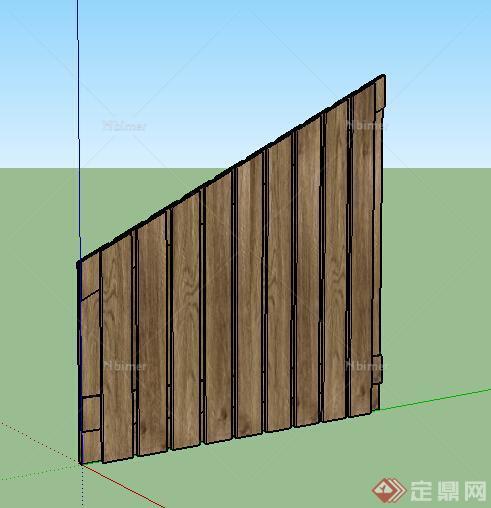Click the red diamond logo icon
This screenshot has height=508, width=491.
tap(389, 490)
